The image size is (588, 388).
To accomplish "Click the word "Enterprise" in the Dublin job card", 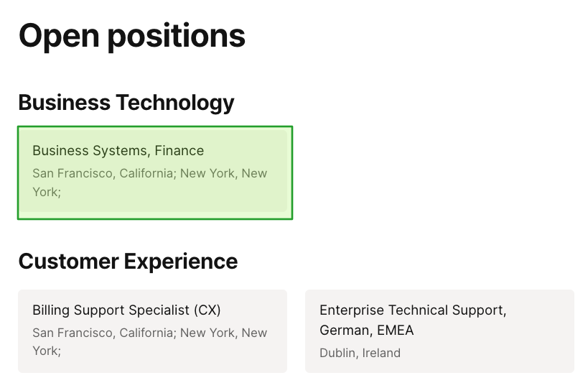I will tap(352, 310).
